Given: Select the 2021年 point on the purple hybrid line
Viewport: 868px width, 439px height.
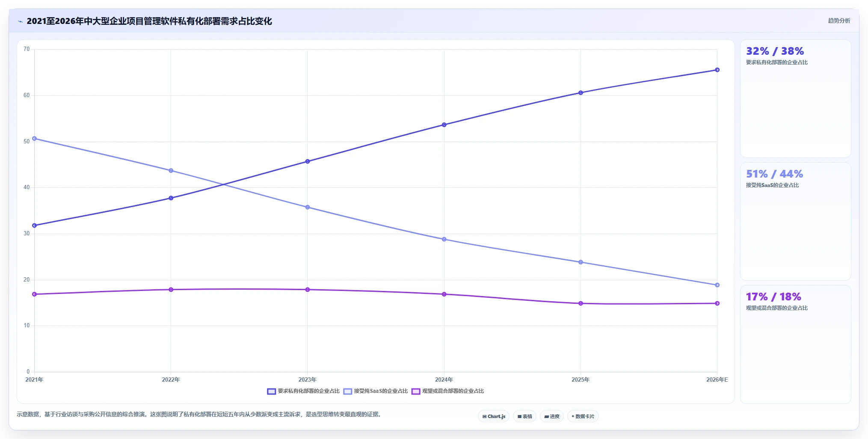Looking at the screenshot, I should pos(35,294).
